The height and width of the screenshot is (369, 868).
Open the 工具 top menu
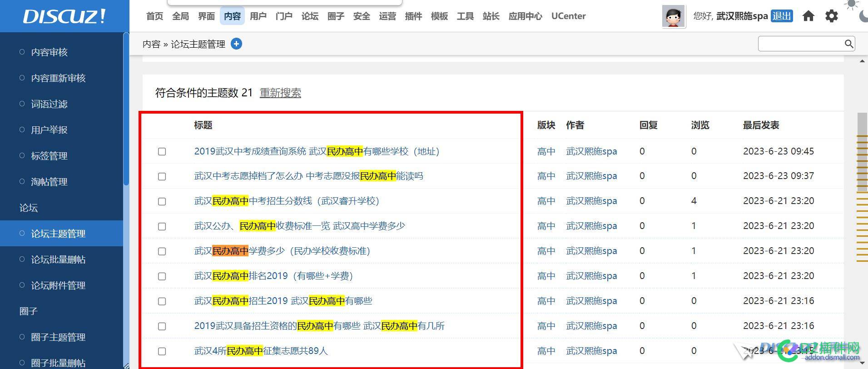point(465,16)
